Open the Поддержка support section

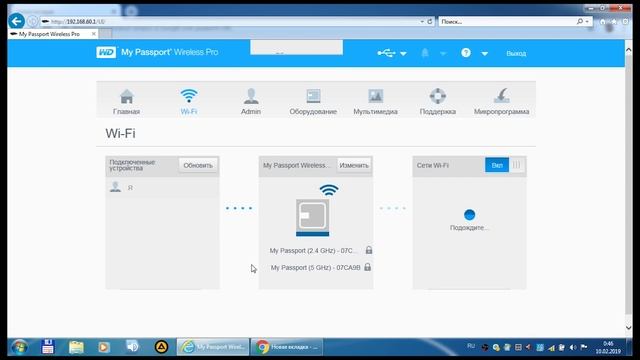tap(438, 102)
